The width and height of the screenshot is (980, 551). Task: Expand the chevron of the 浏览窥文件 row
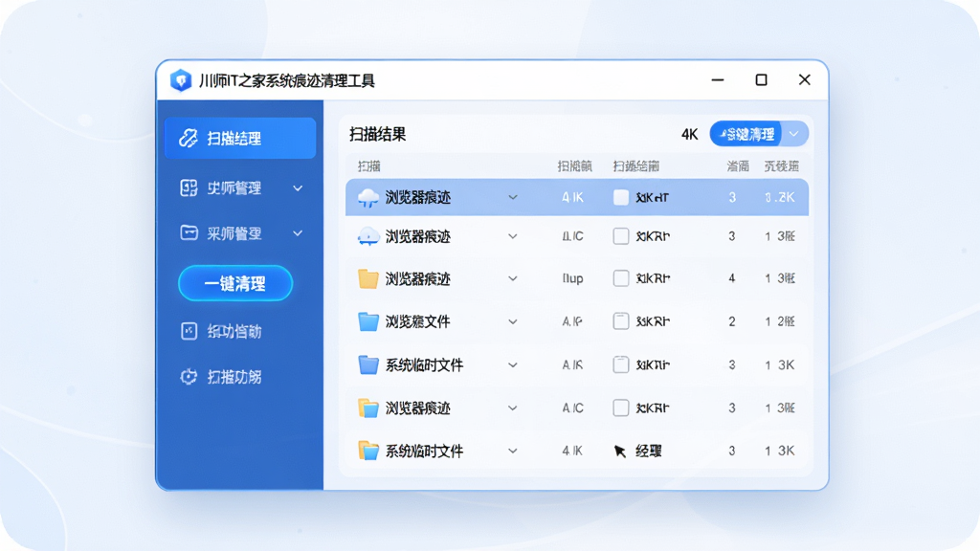tap(513, 321)
